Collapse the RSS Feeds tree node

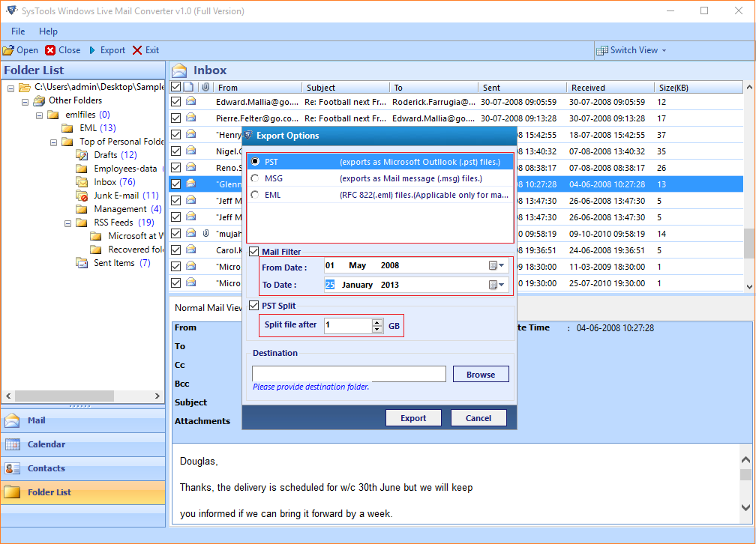click(68, 223)
